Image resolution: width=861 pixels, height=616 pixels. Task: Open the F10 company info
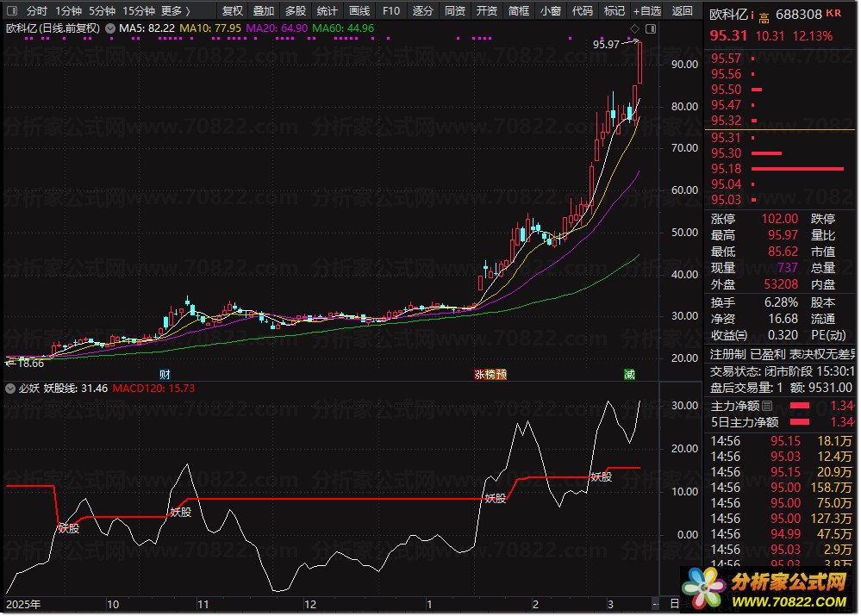point(390,11)
